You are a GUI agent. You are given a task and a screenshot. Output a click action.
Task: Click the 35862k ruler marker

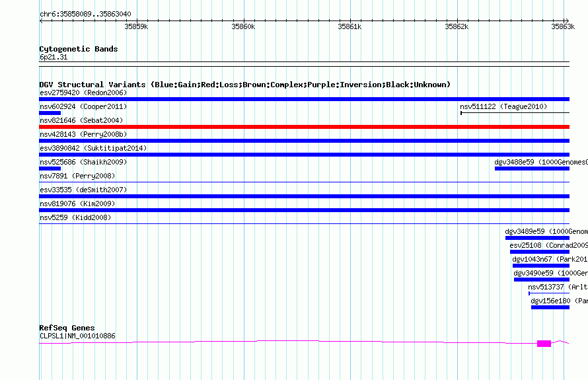click(457, 26)
